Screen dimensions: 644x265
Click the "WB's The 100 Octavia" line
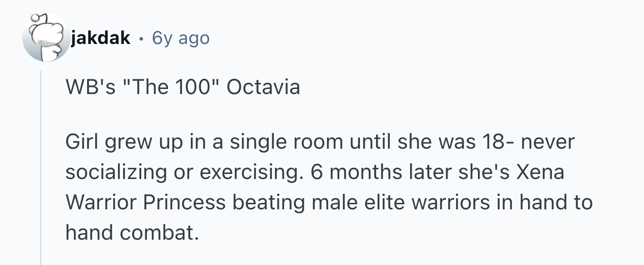click(x=183, y=87)
